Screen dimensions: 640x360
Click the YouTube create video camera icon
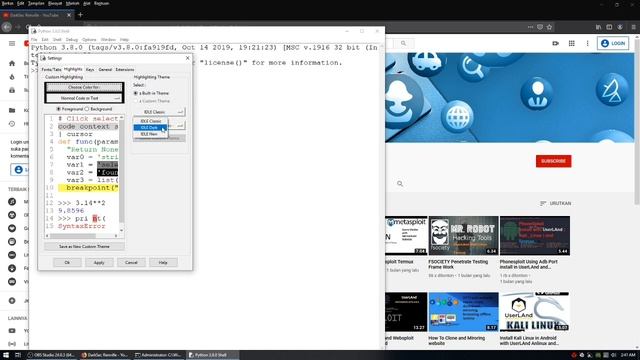point(556,43)
